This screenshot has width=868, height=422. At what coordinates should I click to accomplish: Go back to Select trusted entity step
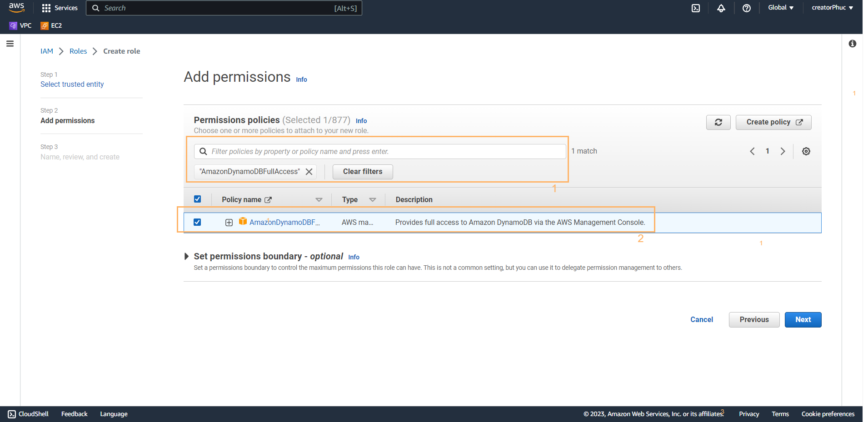[x=72, y=84]
